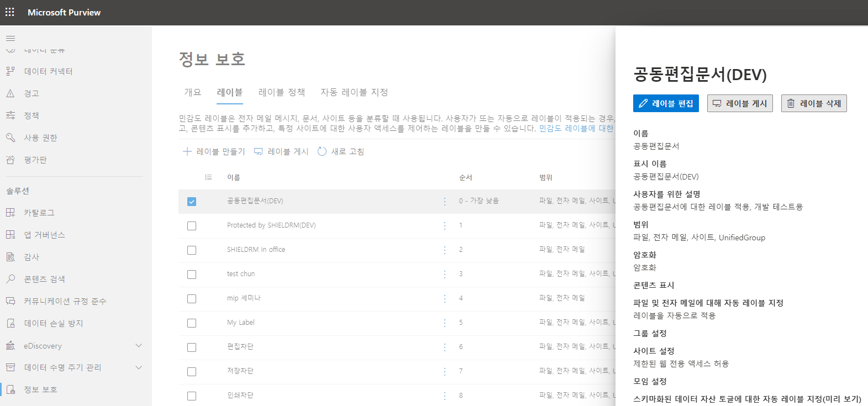Open more options for My Label row

click(x=445, y=323)
